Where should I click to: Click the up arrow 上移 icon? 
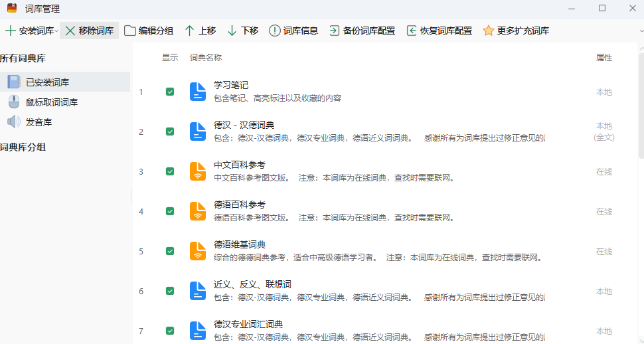[190, 31]
